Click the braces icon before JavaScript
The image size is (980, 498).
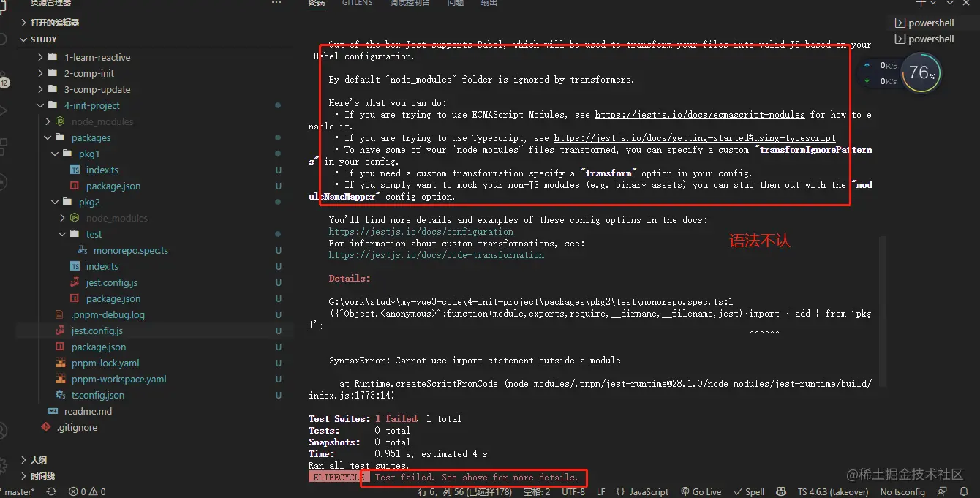(x=620, y=492)
